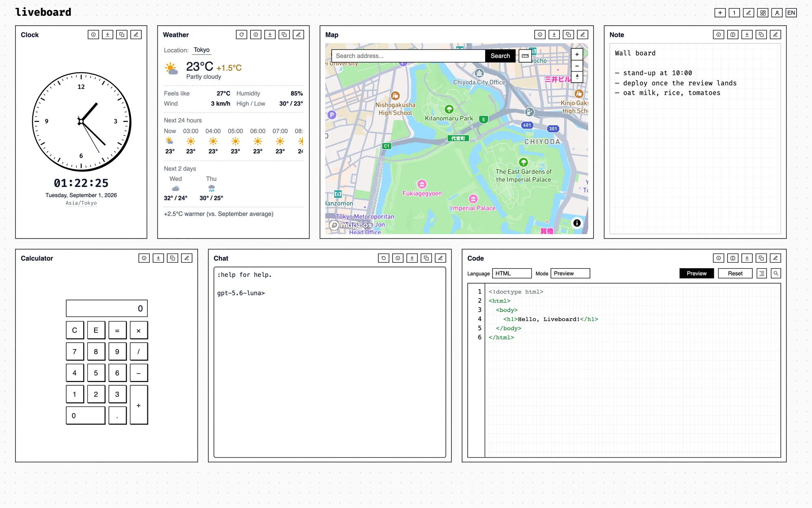Click the black Preview button in Code

(x=697, y=274)
